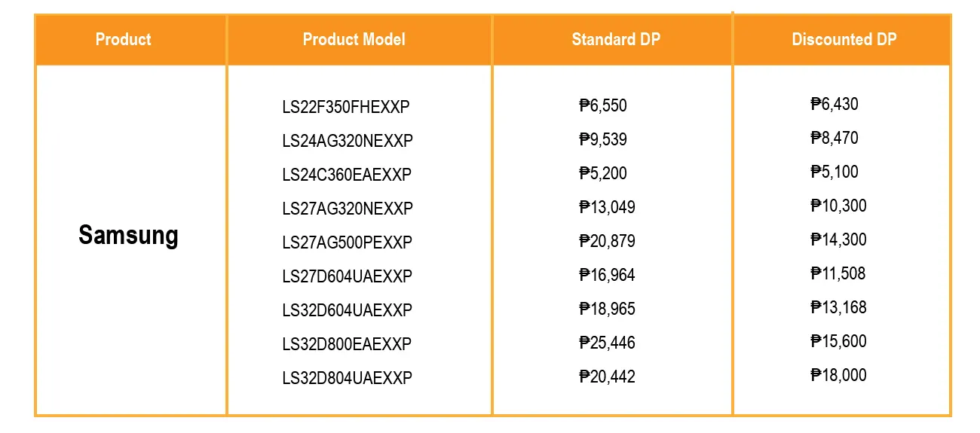This screenshot has height=433, width=980.
Task: Select model LS24C360EAEXXP
Action: coord(347,175)
